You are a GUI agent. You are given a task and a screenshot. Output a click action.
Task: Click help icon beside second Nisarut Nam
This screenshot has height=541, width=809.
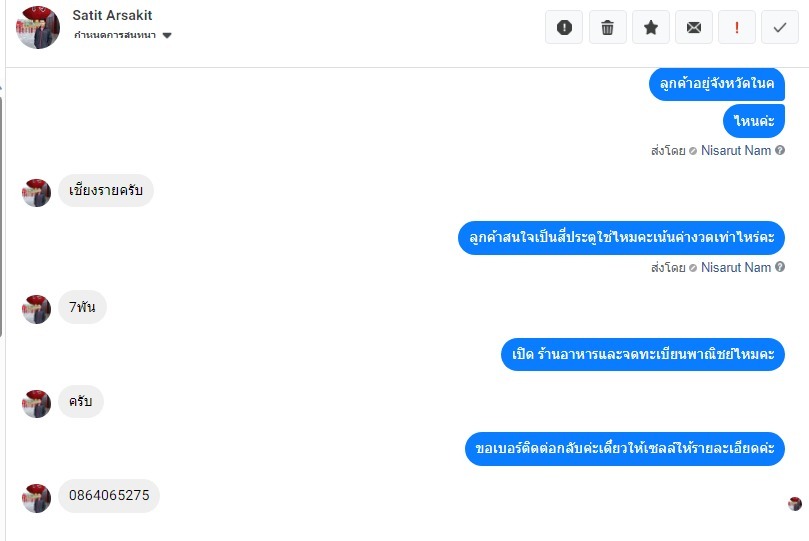[780, 267]
